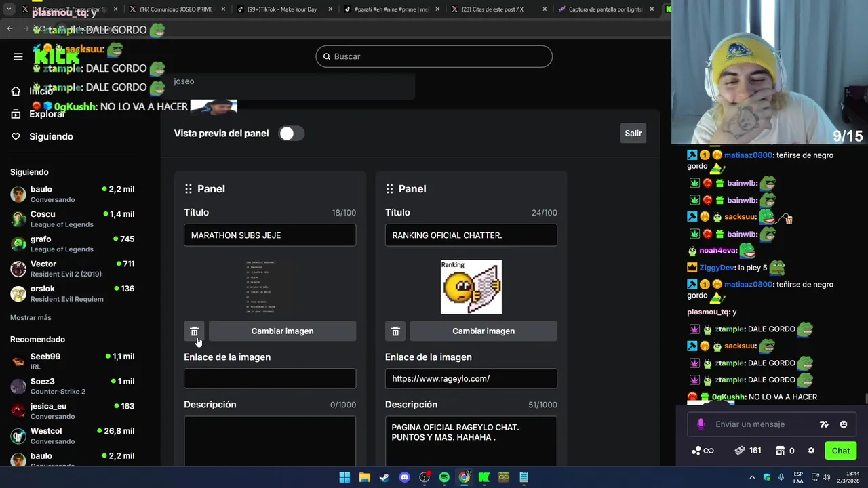Screen dimensions: 868x488
Task: Edit the RANKING OFICIAL CHATTER title field
Action: (471, 235)
